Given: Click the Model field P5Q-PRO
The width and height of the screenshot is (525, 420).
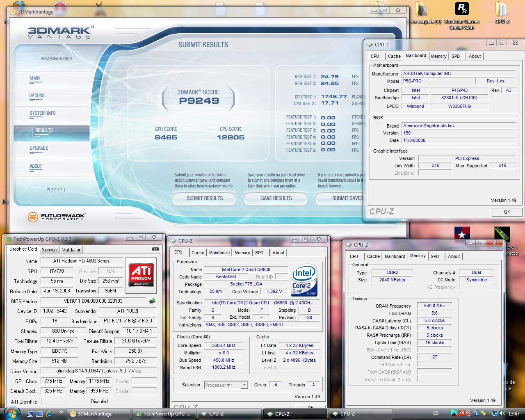Looking at the screenshot, I should tap(438, 81).
